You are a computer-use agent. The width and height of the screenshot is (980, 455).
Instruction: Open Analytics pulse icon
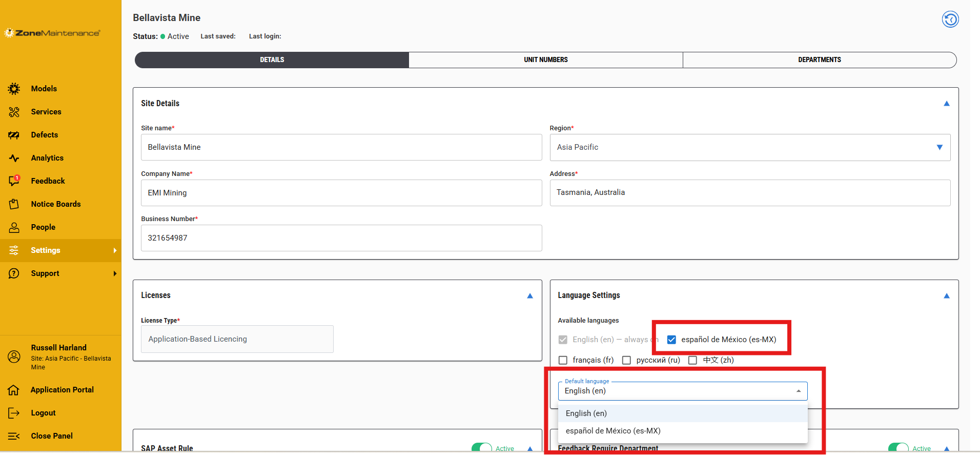[x=14, y=158]
